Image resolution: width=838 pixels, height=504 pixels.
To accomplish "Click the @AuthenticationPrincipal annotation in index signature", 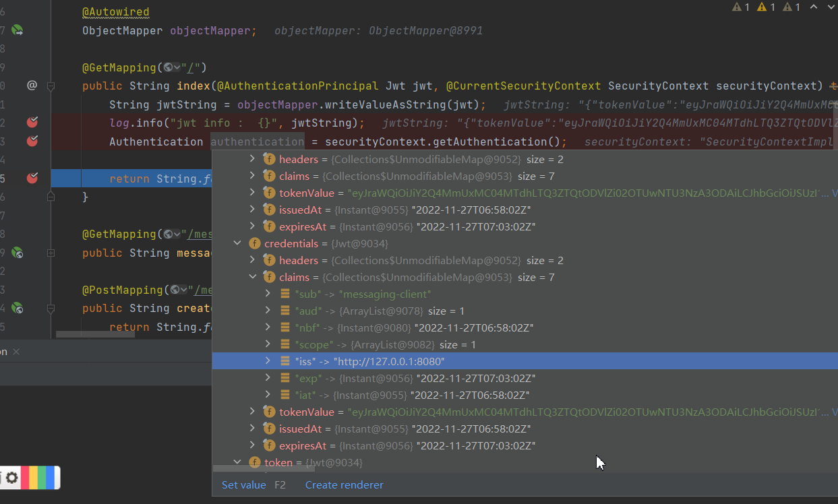I will point(297,86).
